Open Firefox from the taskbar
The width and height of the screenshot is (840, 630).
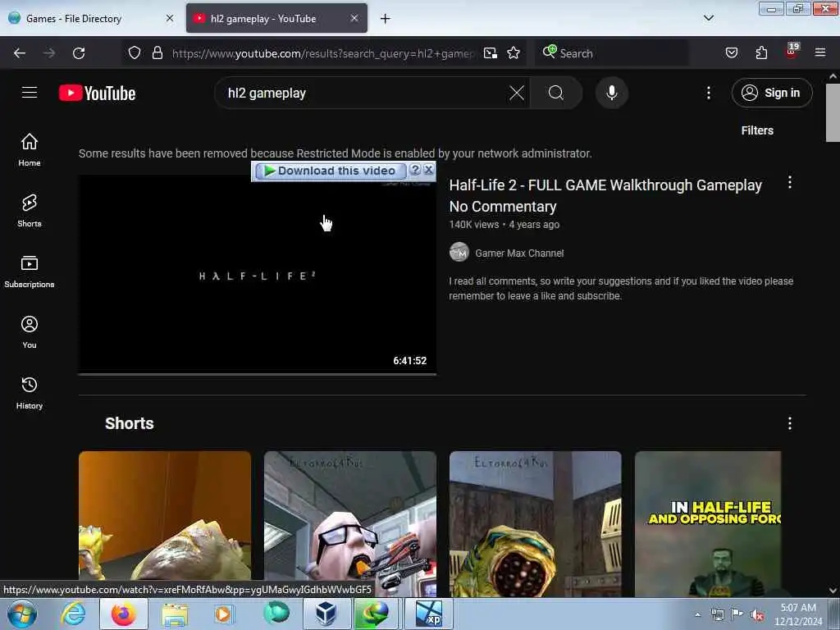click(x=123, y=614)
